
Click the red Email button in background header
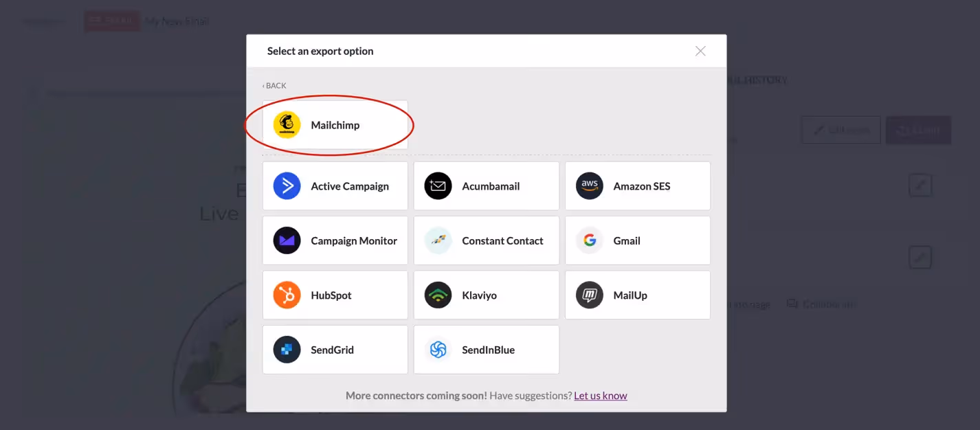(x=112, y=21)
